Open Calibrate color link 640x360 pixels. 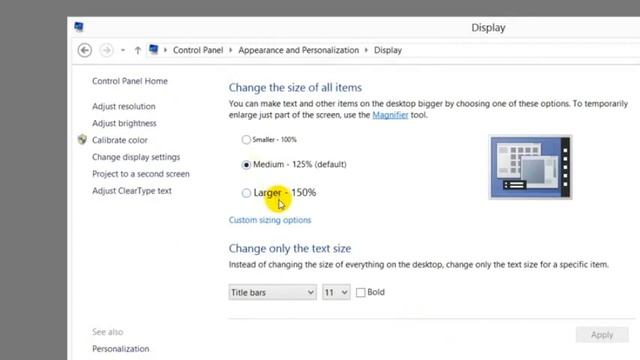120,140
